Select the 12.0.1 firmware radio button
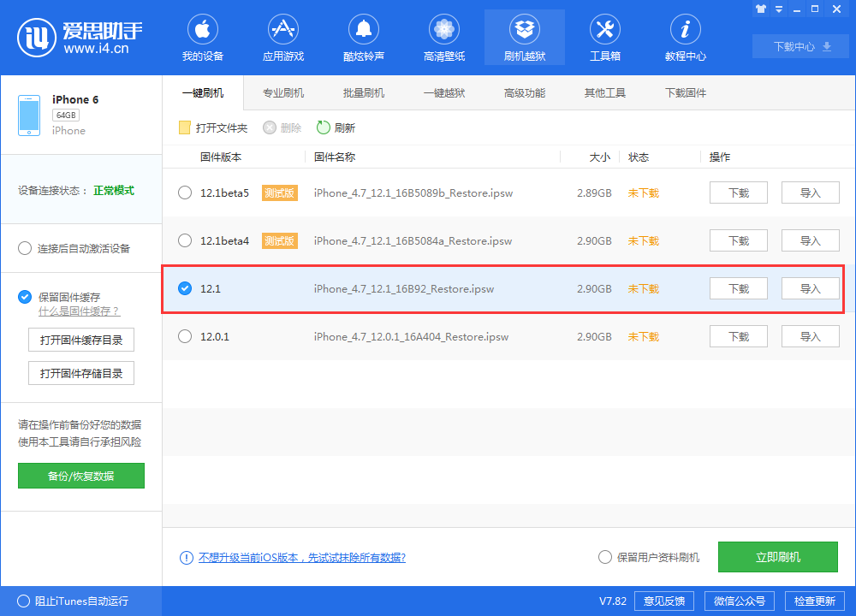The width and height of the screenshot is (856, 616). coord(185,336)
